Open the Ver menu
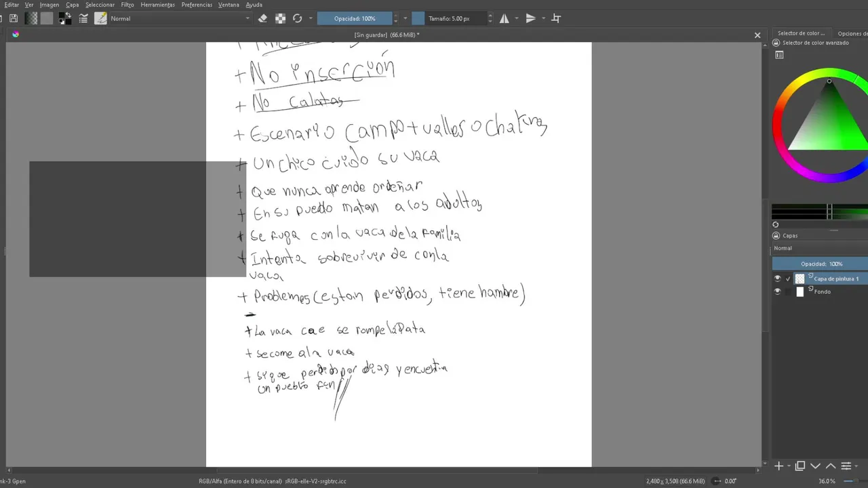The height and width of the screenshot is (488, 868). (x=29, y=5)
